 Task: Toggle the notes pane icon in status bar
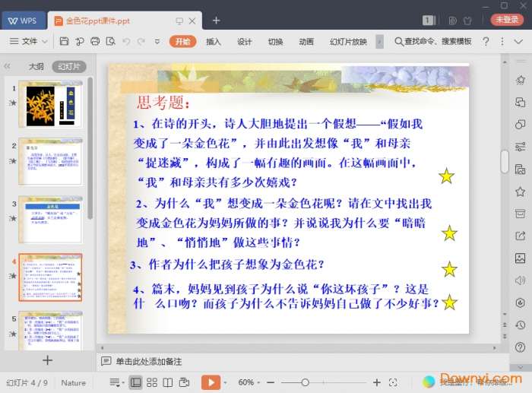[x=116, y=382]
